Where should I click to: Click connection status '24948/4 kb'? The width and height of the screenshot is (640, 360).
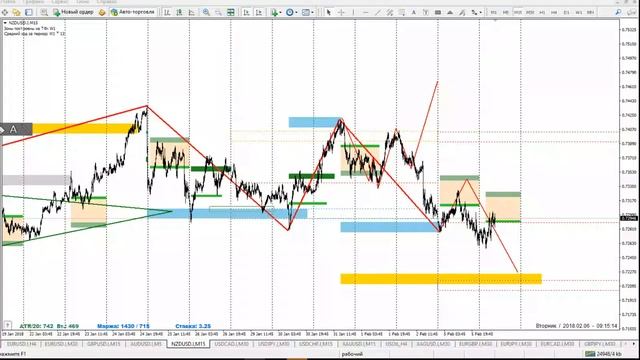pyautogui.click(x=604, y=354)
